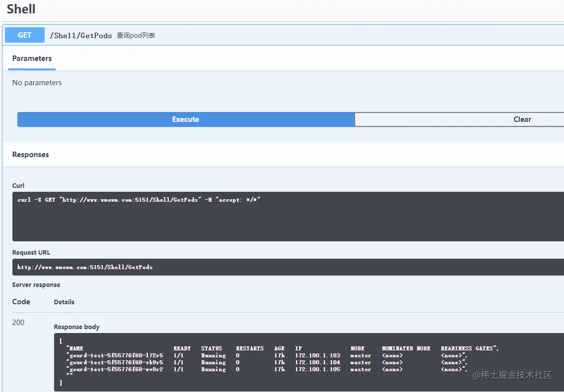Click the NOMINATED NODE header text

point(406,348)
